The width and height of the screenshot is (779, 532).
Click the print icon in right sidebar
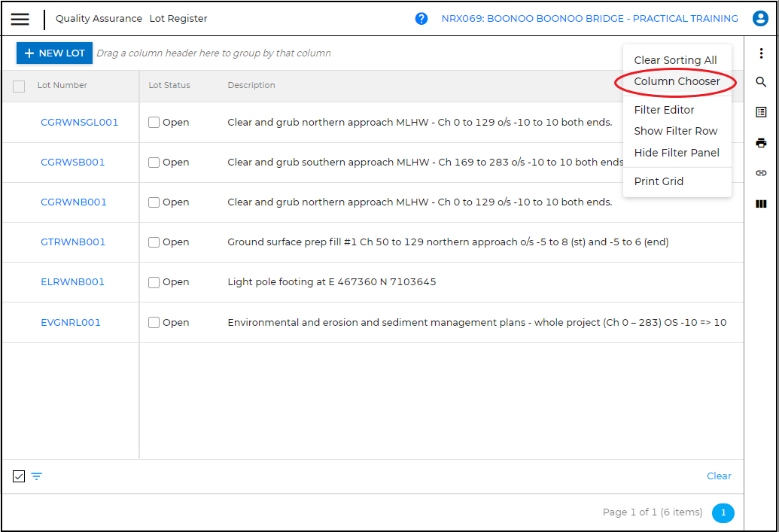761,143
